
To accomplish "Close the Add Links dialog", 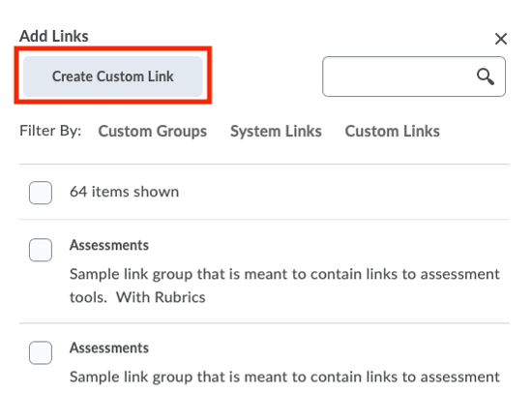I will click(x=501, y=39).
